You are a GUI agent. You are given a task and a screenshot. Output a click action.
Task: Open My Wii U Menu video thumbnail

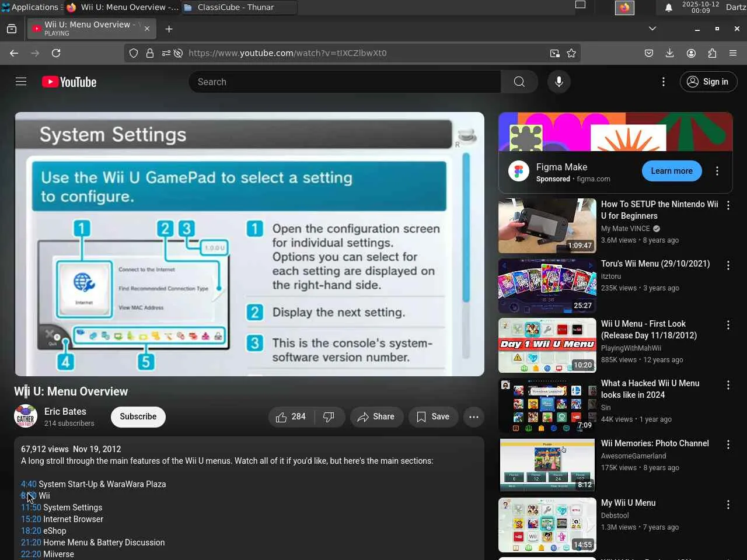[547, 525]
